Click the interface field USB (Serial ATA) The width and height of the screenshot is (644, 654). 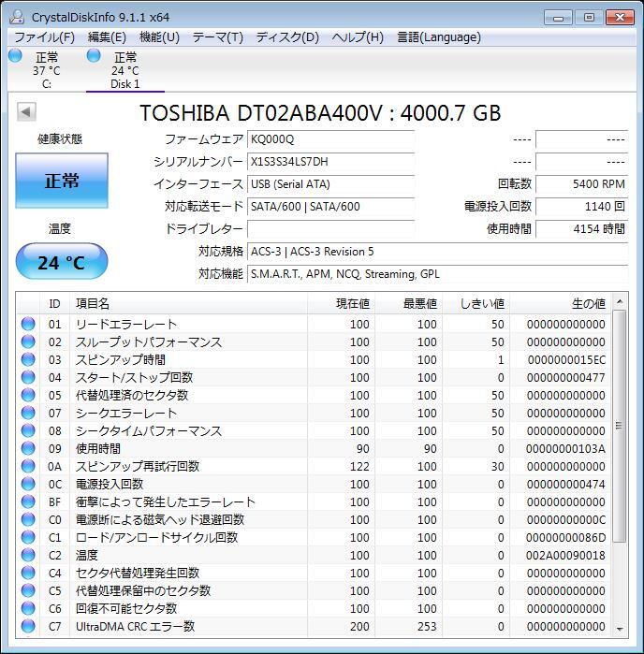331,184
